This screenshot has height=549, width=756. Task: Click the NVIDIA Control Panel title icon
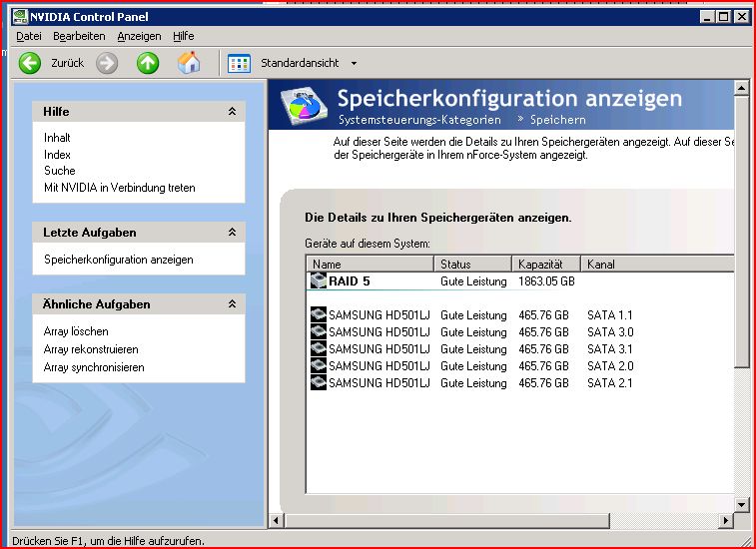click(x=20, y=16)
